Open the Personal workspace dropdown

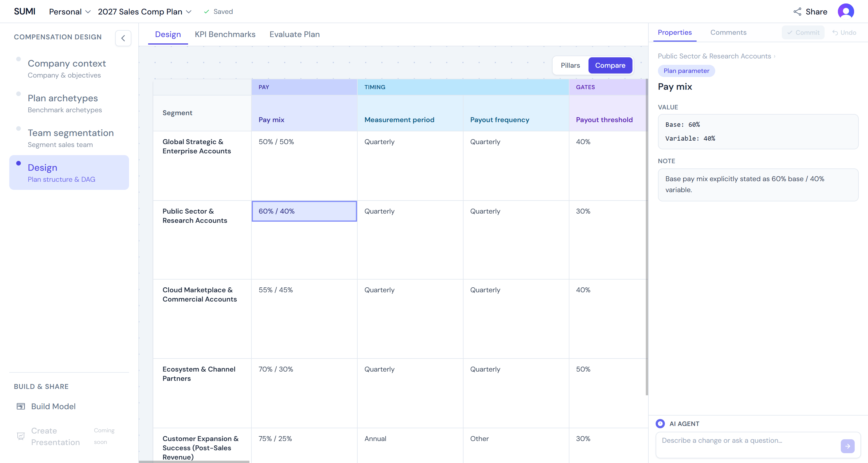tap(70, 12)
